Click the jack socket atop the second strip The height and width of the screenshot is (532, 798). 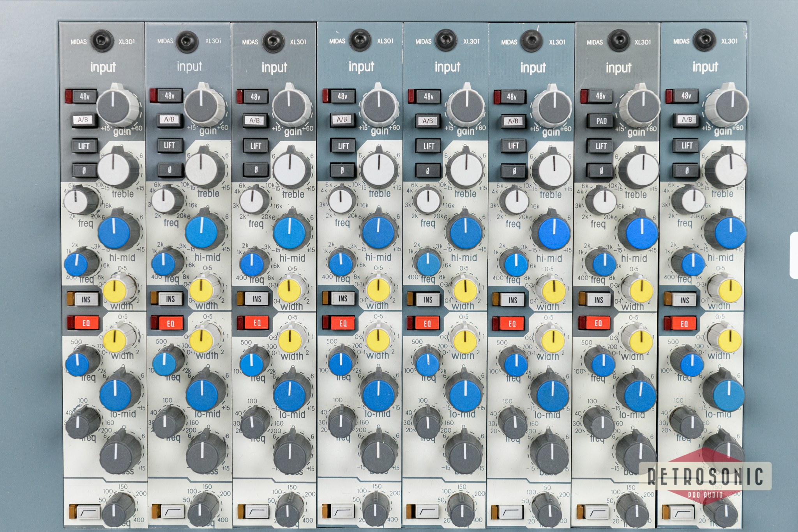click(187, 41)
